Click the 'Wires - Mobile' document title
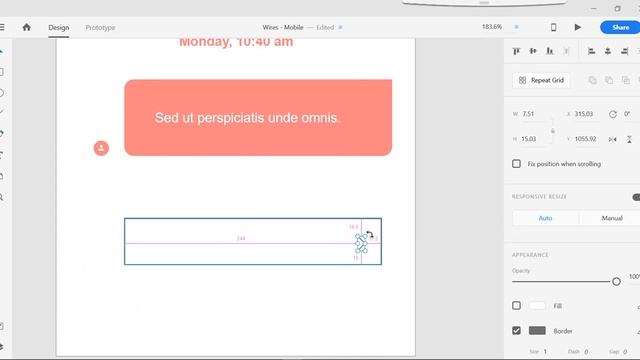 282,27
